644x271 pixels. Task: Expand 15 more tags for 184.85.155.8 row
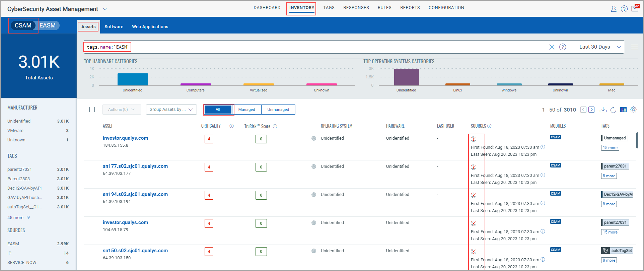(x=610, y=148)
